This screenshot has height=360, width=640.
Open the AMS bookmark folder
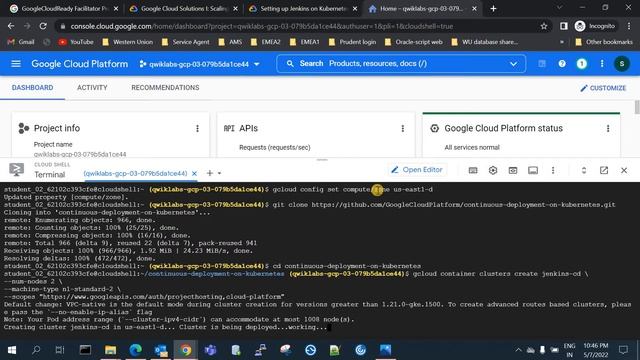tap(230, 42)
